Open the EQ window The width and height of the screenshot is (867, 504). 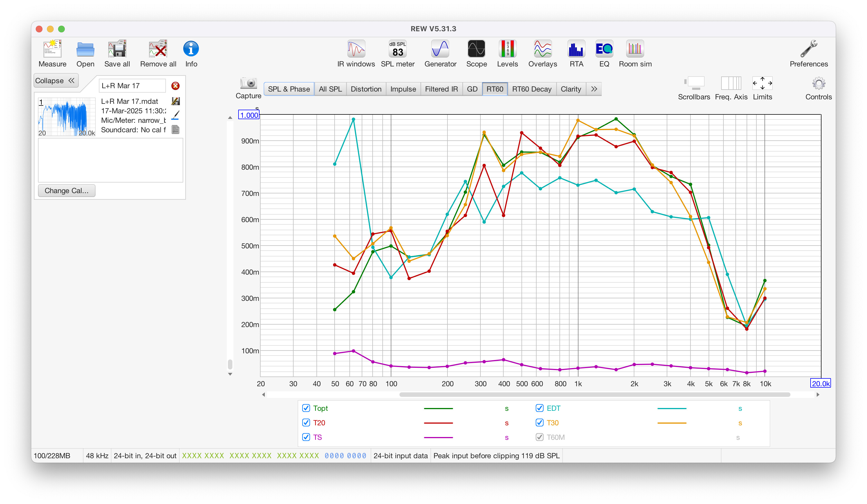pos(604,53)
